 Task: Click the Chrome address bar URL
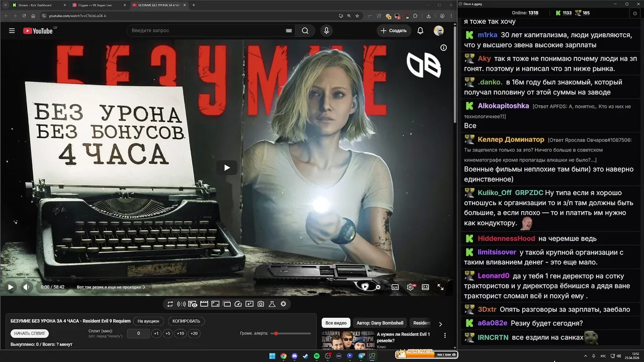tap(77, 16)
